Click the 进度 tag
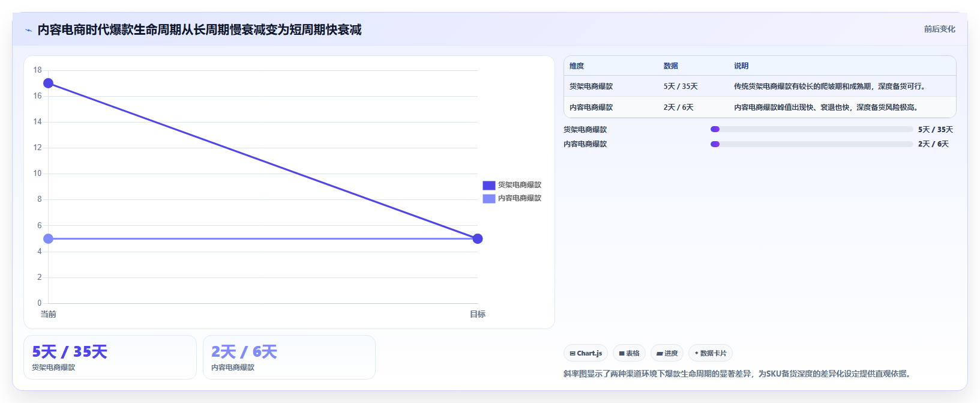The height and width of the screenshot is (403, 980). [667, 353]
